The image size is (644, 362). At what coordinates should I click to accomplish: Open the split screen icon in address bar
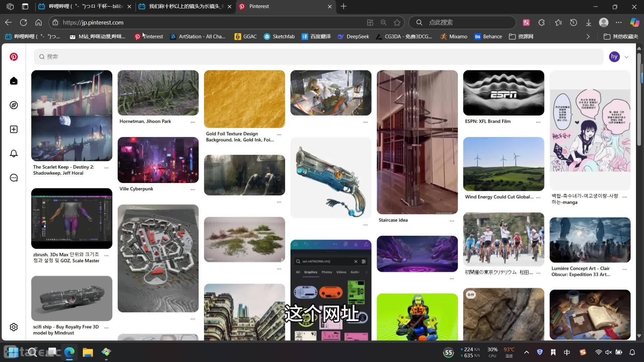tap(370, 22)
